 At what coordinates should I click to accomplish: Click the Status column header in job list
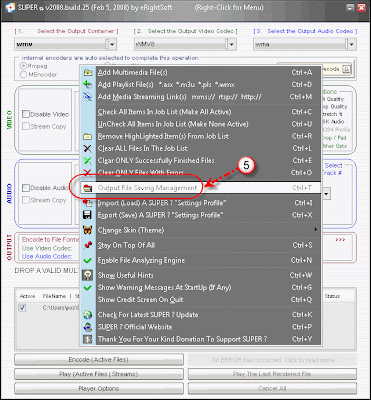coord(332,296)
